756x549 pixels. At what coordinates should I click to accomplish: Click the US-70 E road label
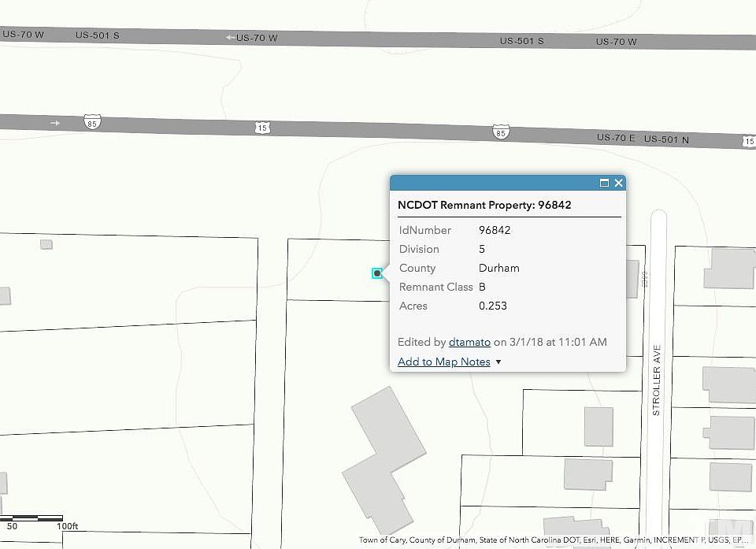click(x=615, y=138)
